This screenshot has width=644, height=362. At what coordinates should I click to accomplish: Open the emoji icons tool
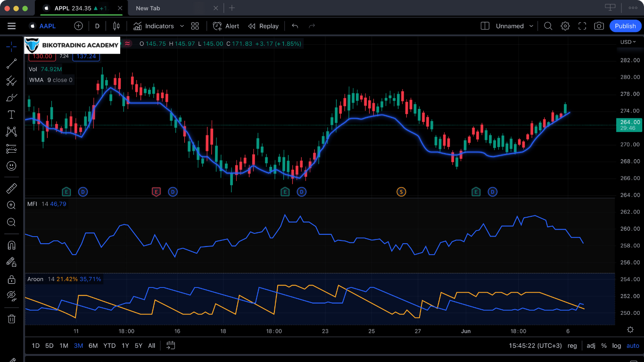click(11, 166)
